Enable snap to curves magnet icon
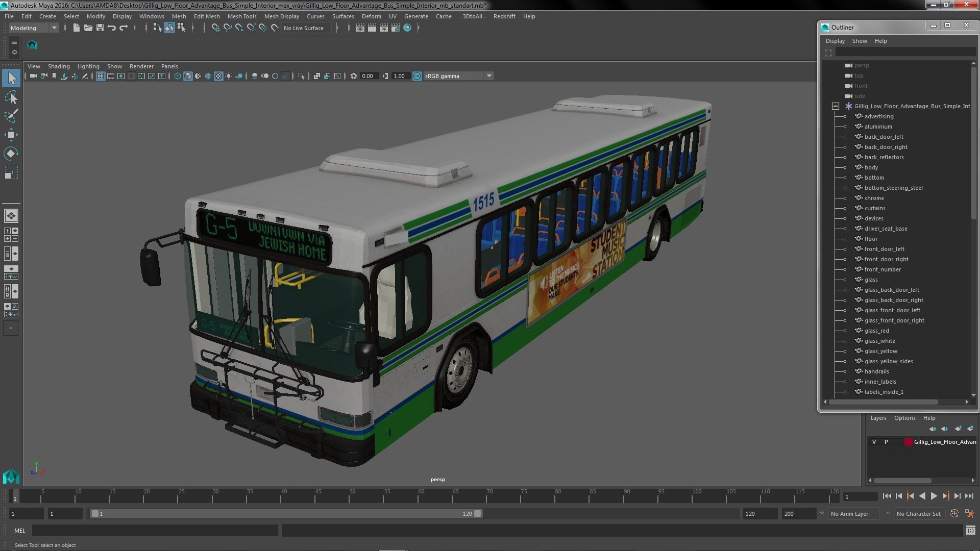980x551 pixels. (x=228, y=28)
